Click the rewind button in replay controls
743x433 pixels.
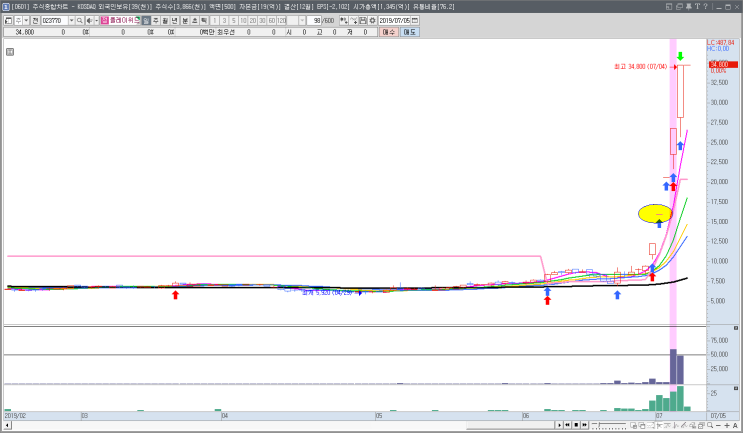point(567,425)
